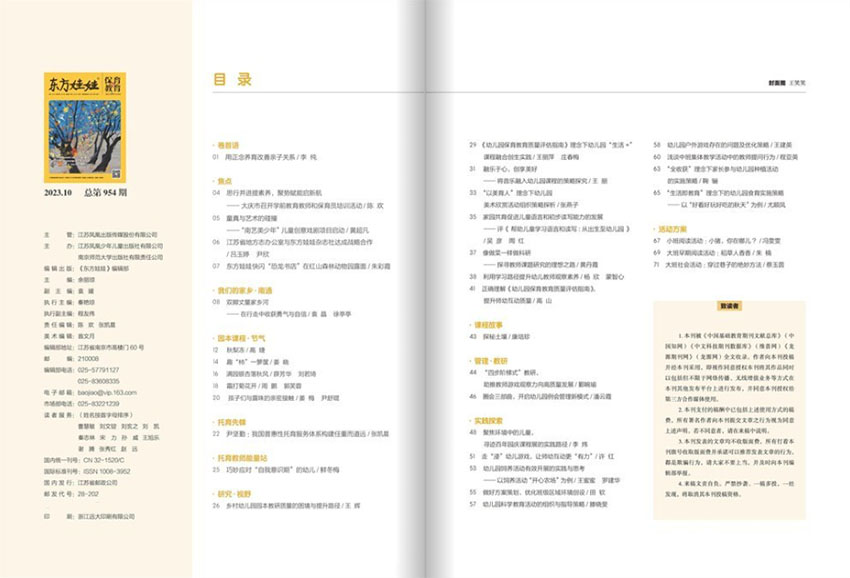Viewport: 850px width, 578px height.
Task: Click the issue label 2023.10 总第954期
Action: [85, 192]
